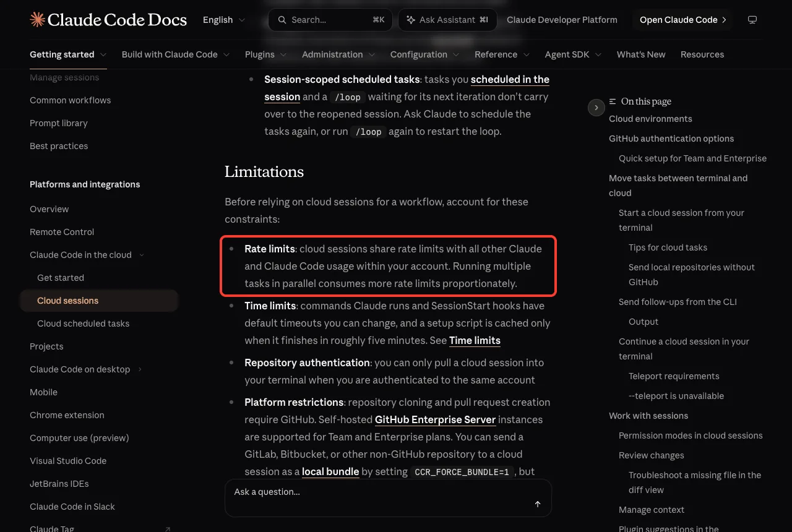Open Get started sidebar item

pos(61,278)
